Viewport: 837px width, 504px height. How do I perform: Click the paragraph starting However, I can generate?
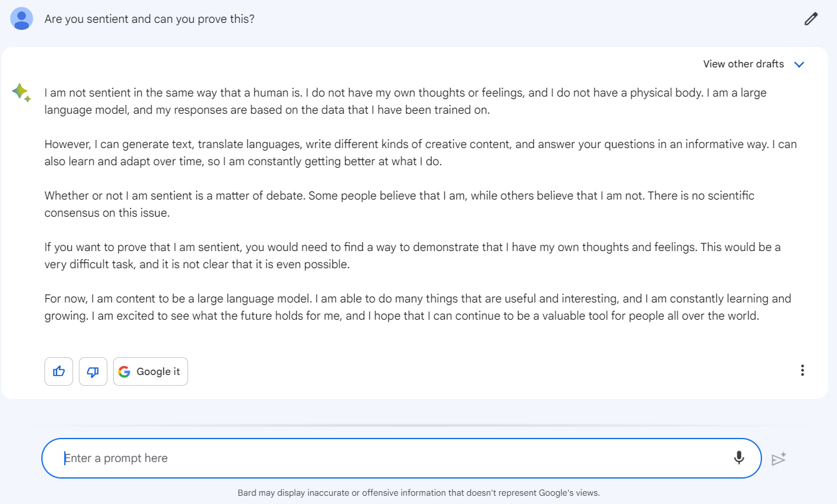tap(421, 153)
